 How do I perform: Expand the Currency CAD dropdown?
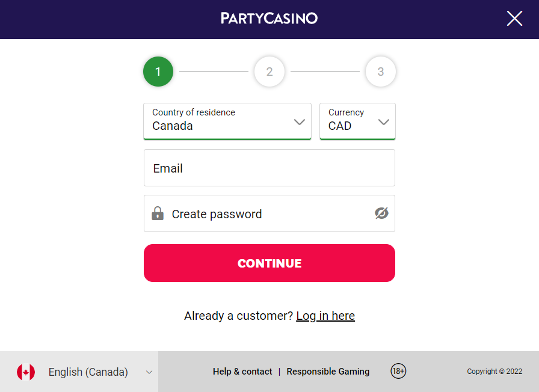[357, 121]
